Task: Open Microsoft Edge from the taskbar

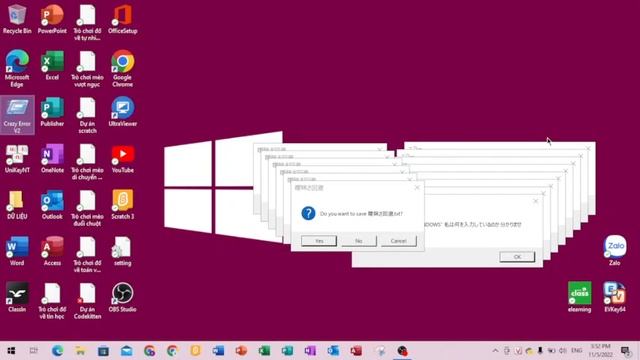Action: coord(58,351)
